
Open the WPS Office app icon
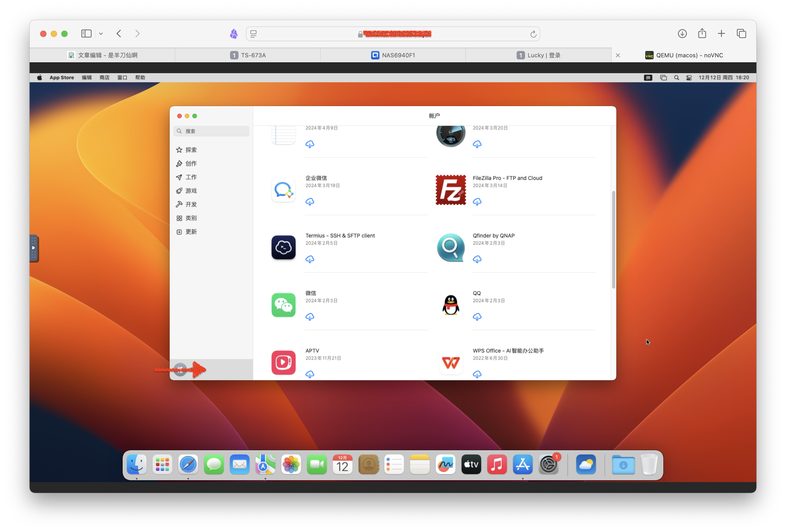coord(451,363)
